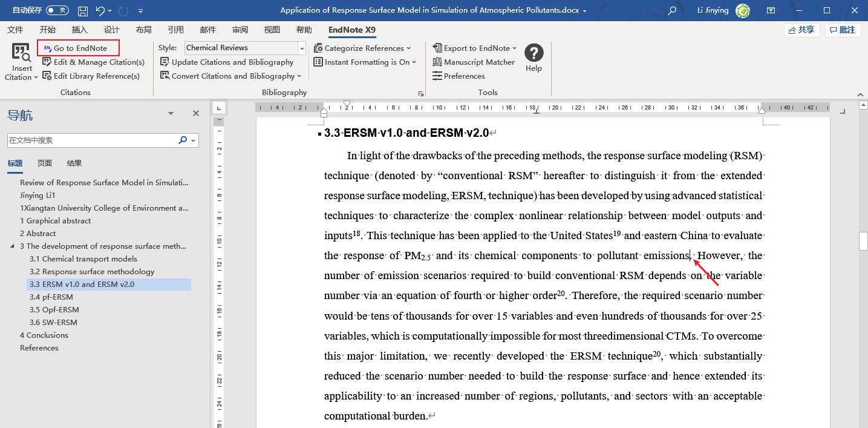Collapse the ribbon with the chevron
Screen dimensions: 868x428
point(860,94)
